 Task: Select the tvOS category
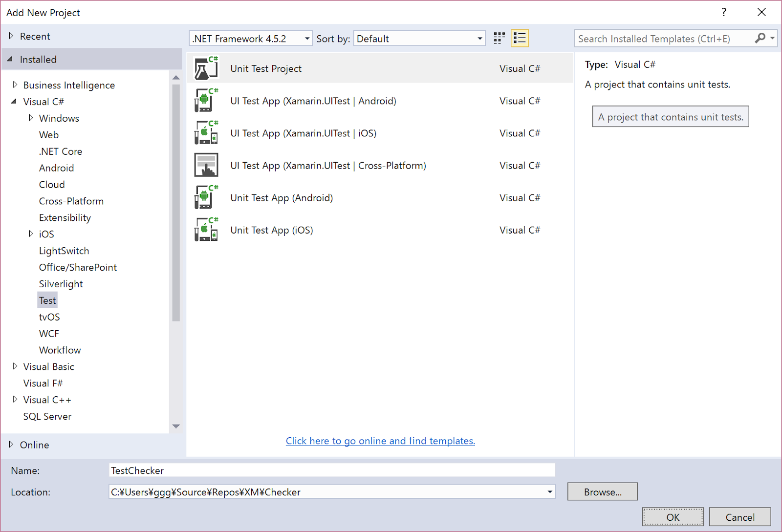click(x=49, y=317)
